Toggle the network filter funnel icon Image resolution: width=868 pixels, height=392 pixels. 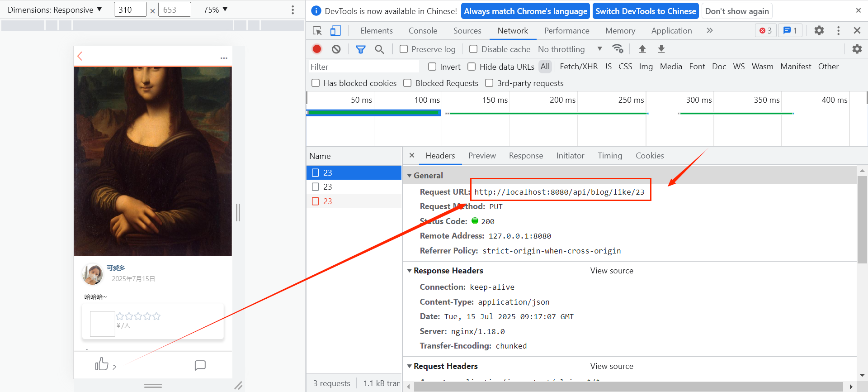tap(360, 49)
